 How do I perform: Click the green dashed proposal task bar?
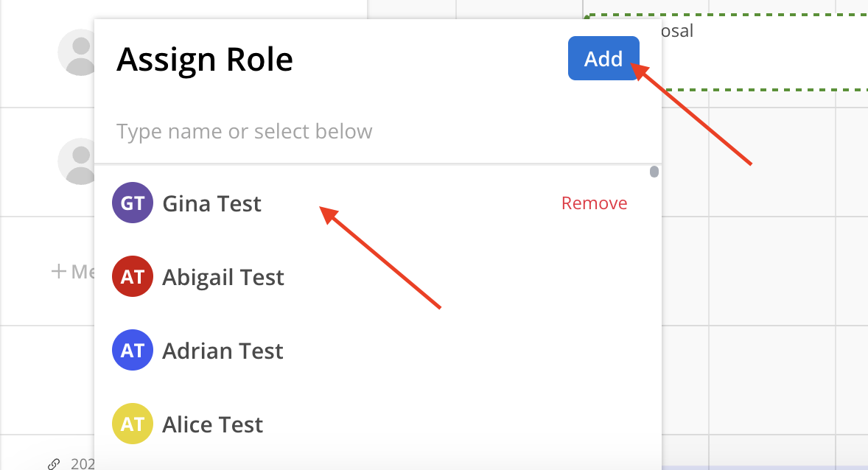(x=764, y=52)
